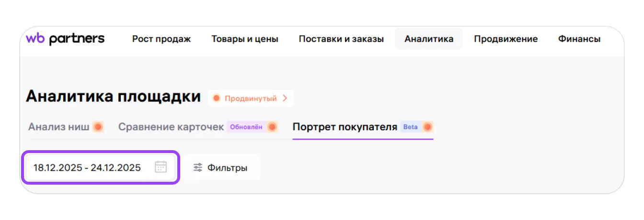Click orange dot next to Анализ ниш
644x220 pixels.
98,127
